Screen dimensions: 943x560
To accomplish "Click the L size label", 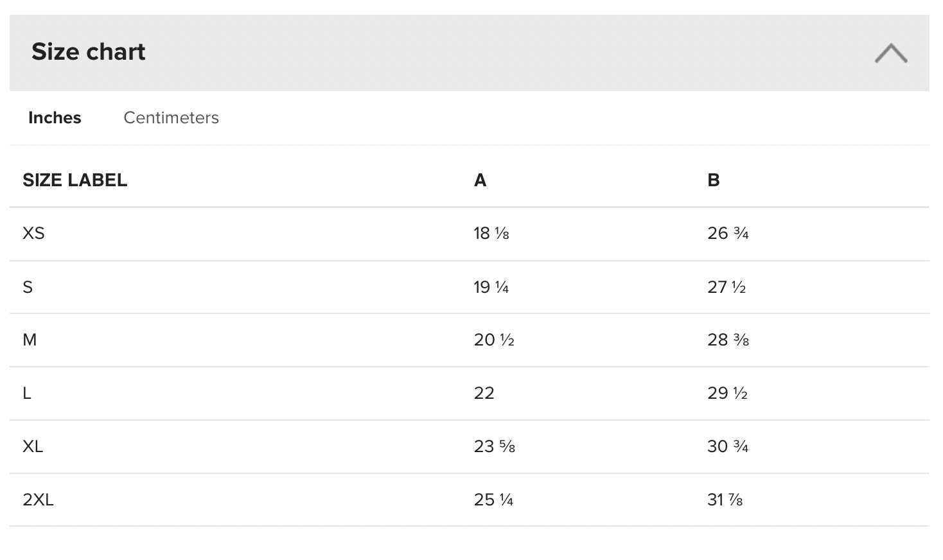I will point(27,393).
